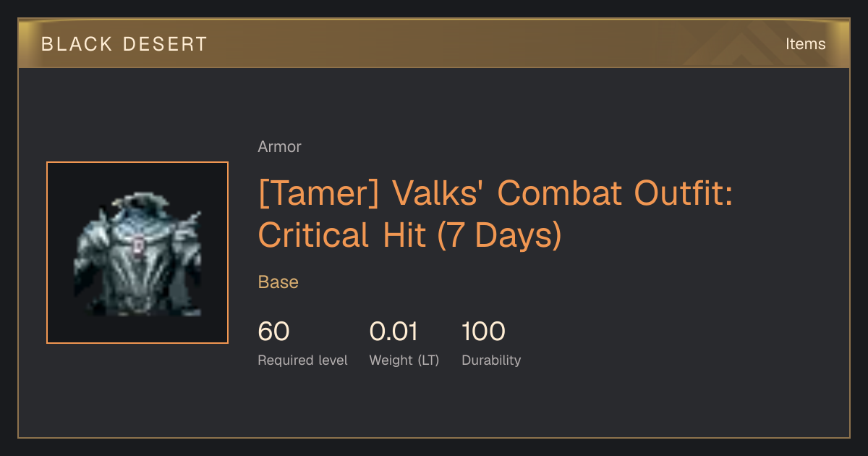The width and height of the screenshot is (868, 456).
Task: Click the Durability caption
Action: [x=491, y=360]
